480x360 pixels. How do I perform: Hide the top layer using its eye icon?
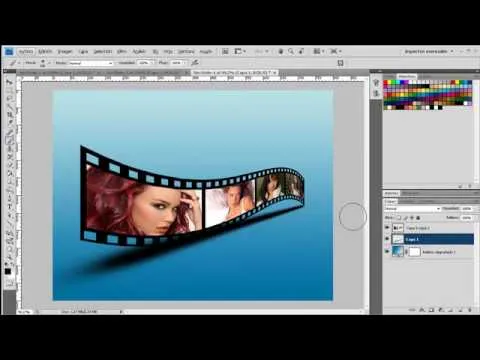387,228
